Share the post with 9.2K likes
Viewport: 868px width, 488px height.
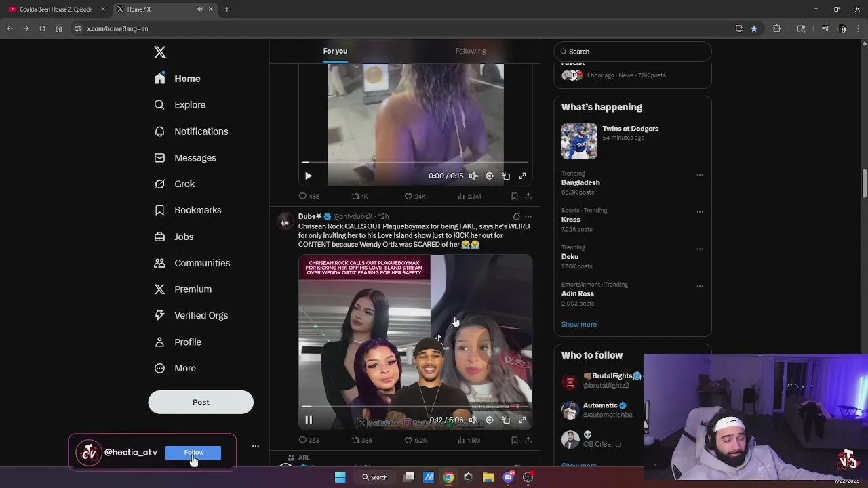pos(528,441)
